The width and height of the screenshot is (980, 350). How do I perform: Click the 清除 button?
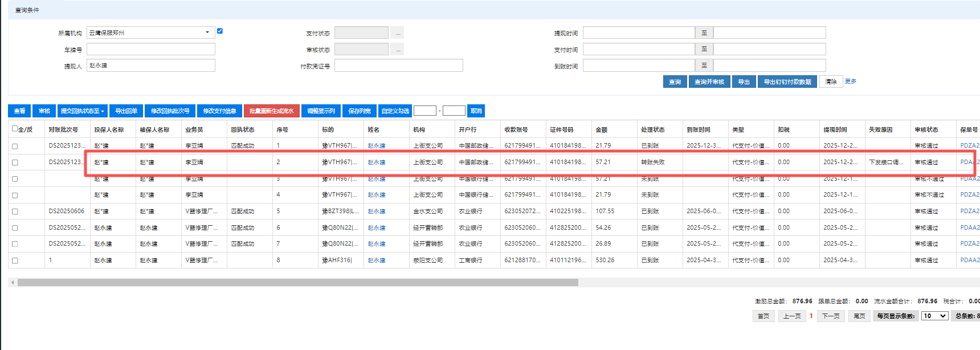coord(831,82)
